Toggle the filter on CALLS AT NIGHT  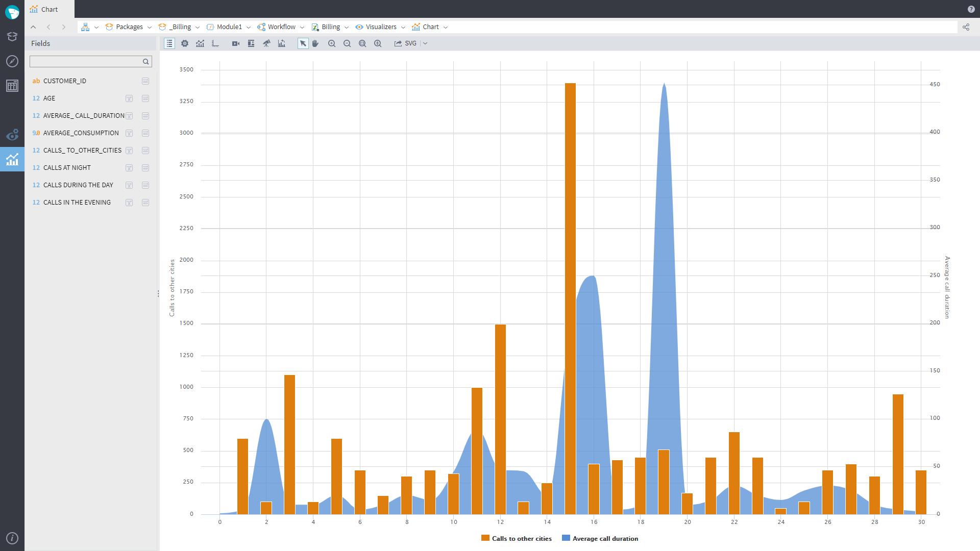(130, 167)
